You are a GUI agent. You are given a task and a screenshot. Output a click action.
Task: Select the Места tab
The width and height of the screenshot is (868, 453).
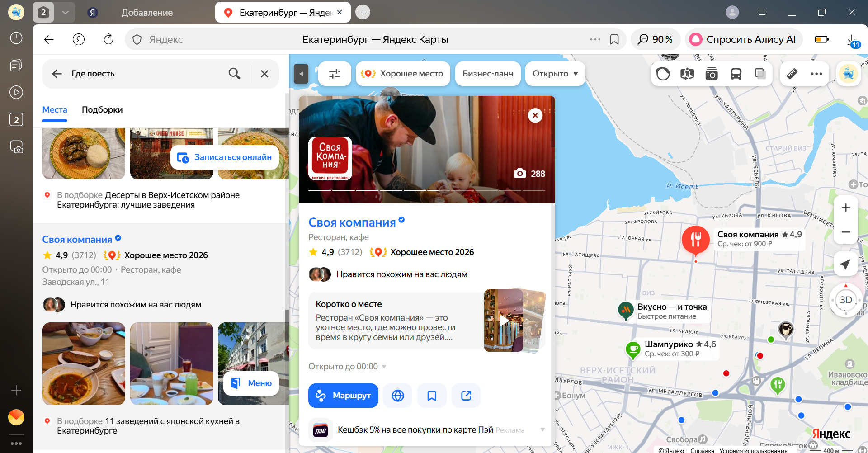pyautogui.click(x=55, y=110)
